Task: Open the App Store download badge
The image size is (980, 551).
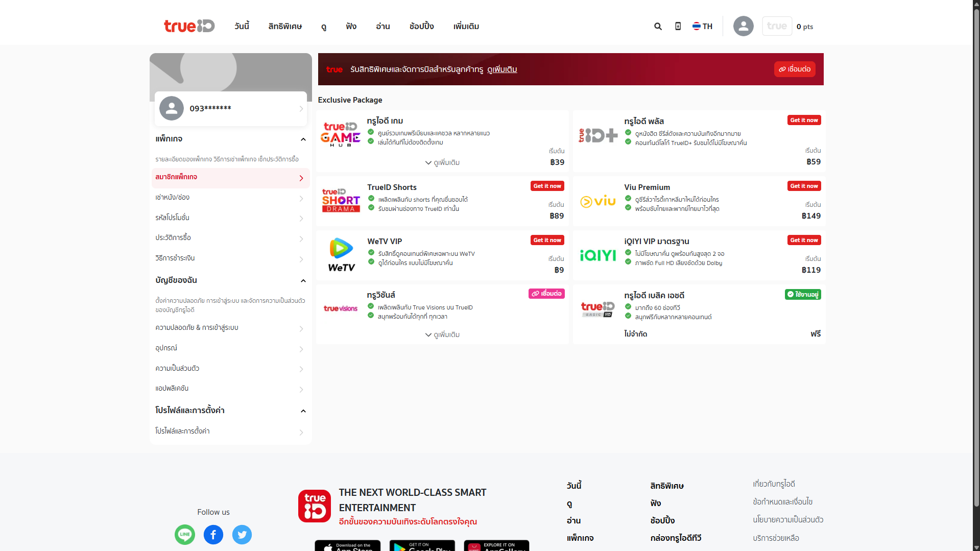Action: coord(348,545)
